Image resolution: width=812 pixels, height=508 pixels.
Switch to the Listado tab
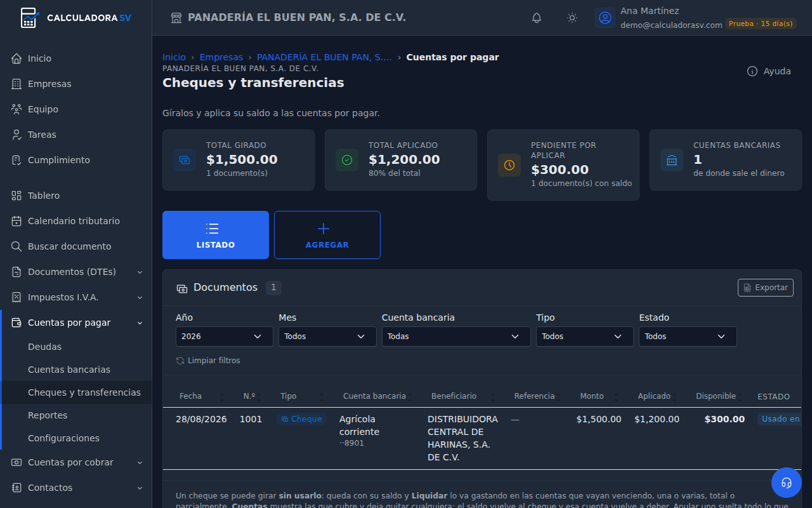(x=216, y=235)
